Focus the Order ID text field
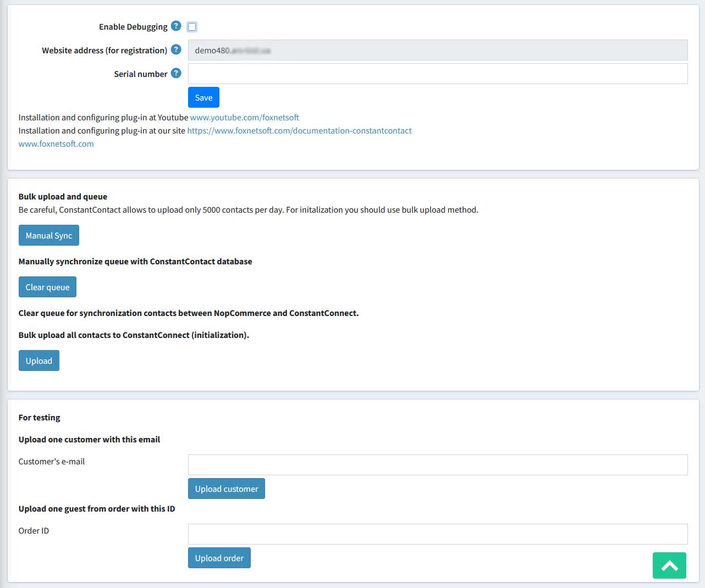Viewport: 705px width, 588px height. [437, 534]
